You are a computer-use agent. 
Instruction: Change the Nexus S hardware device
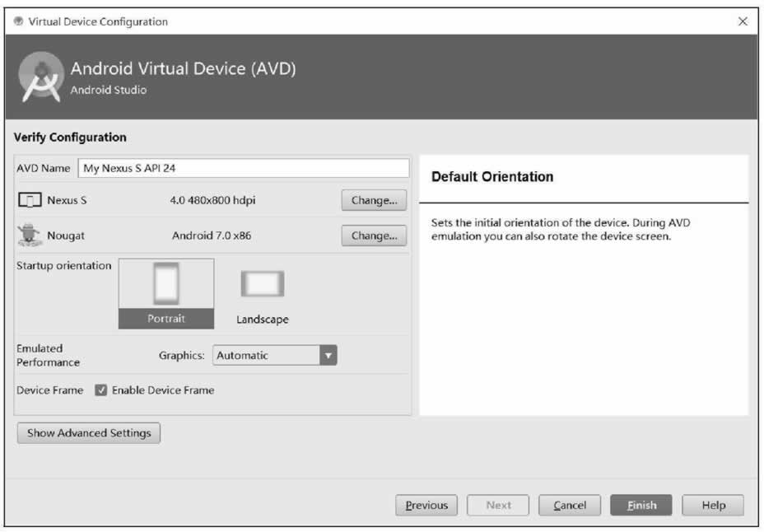pyautogui.click(x=374, y=200)
